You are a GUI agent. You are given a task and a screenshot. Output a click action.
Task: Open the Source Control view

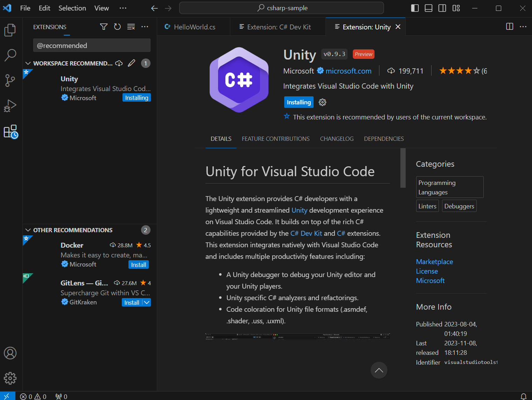coord(10,80)
